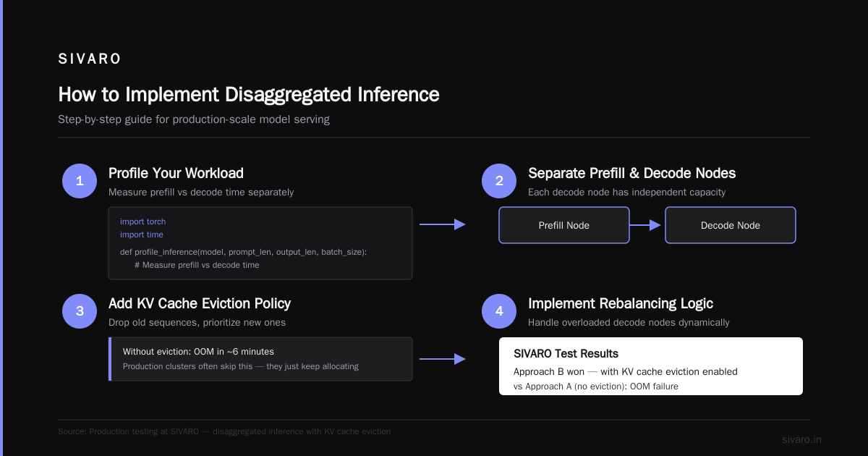Click "Approach B won" result line
Image resolution: width=868 pixels, height=456 pixels.
tap(626, 371)
